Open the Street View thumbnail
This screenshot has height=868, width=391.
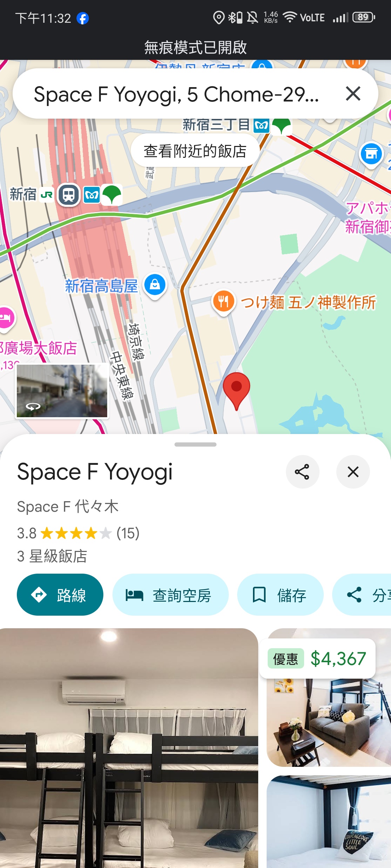pyautogui.click(x=62, y=391)
